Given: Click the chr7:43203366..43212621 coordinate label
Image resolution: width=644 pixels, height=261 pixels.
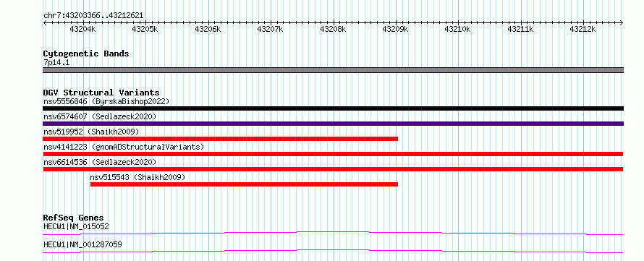Looking at the screenshot, I should coord(93,16).
